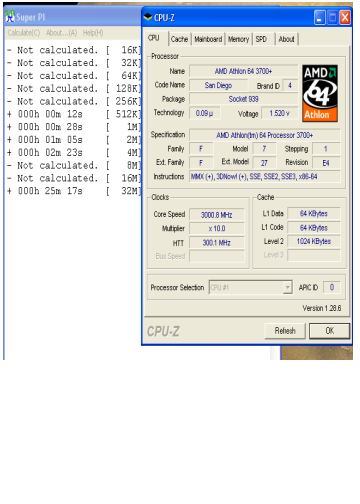This screenshot has width=360, height=504.
Task: Open the Help menu in Super PI
Action: click(93, 33)
